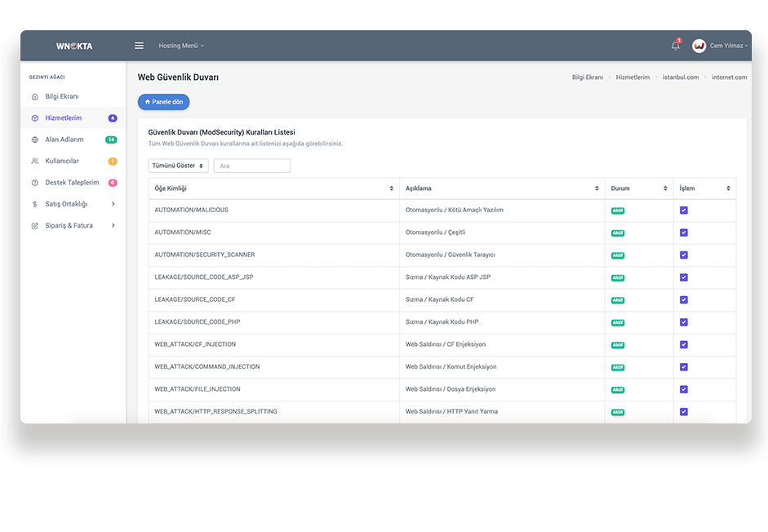Click the WNOKTA logo
The height and width of the screenshot is (532, 768).
74,46
